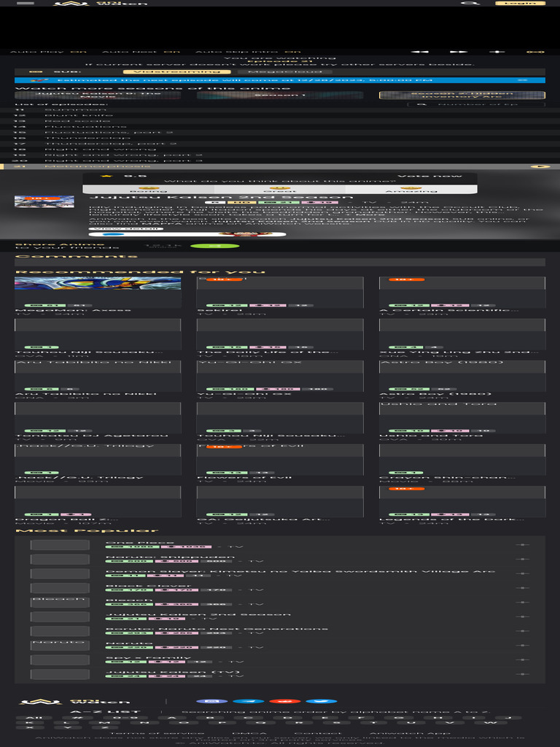Vote Great for this anime
The image size is (560, 747).
[280, 190]
